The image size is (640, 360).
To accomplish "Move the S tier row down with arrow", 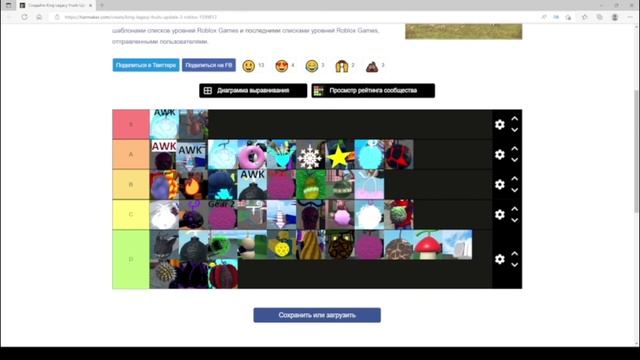I will [x=515, y=130].
